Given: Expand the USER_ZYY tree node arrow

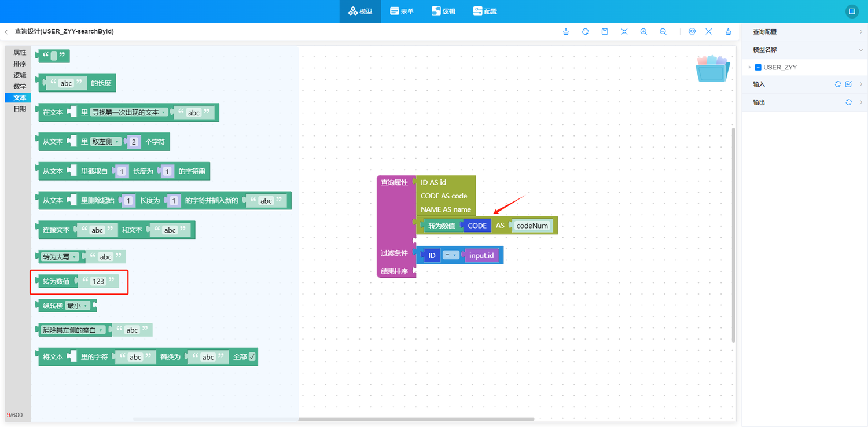Looking at the screenshot, I should point(749,67).
